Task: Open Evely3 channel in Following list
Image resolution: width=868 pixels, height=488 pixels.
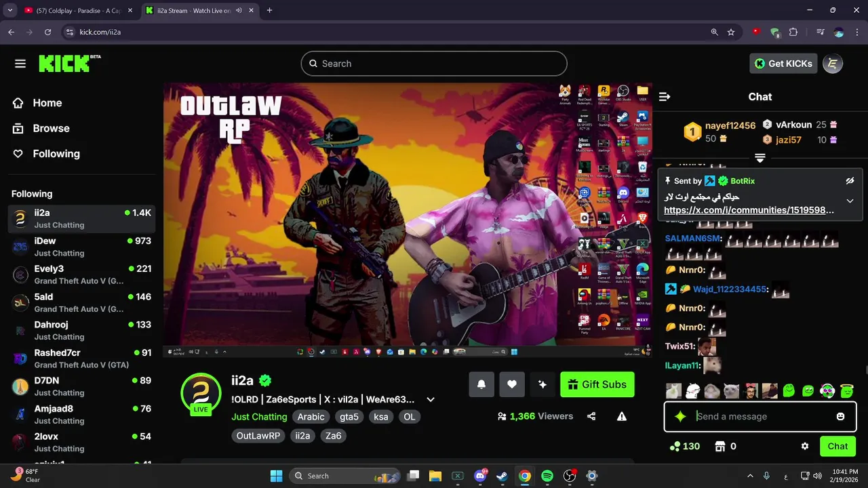Action: click(81, 274)
